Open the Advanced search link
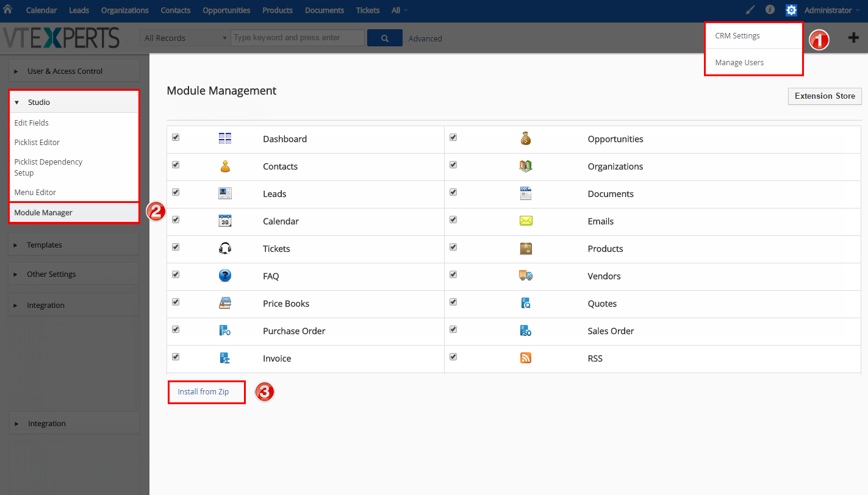868x495 pixels. (x=425, y=38)
